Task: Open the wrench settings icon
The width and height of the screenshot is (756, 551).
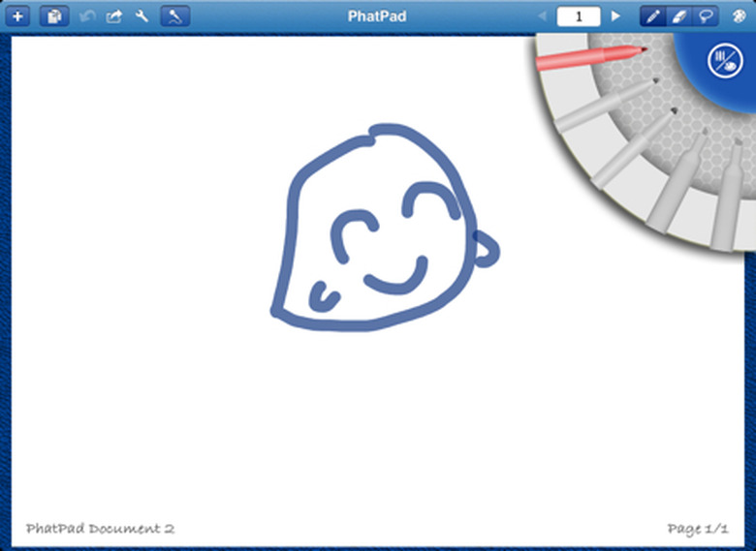Action: pos(142,16)
